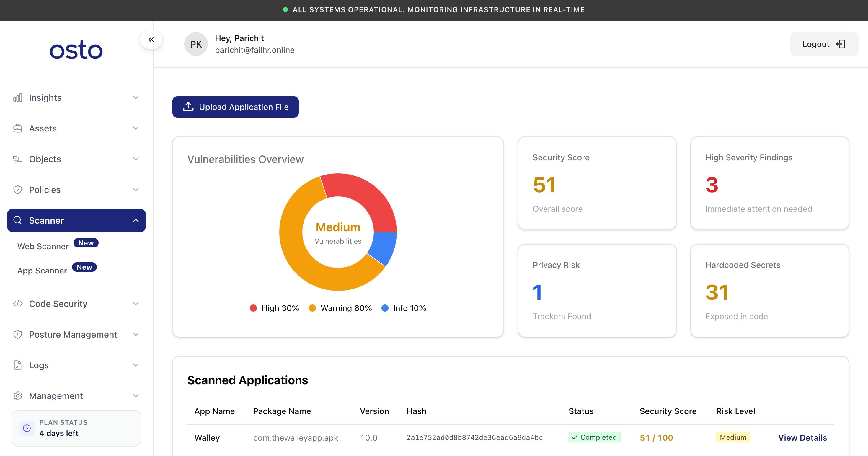Click the red High legend dot
This screenshot has width=868, height=456.
253,308
